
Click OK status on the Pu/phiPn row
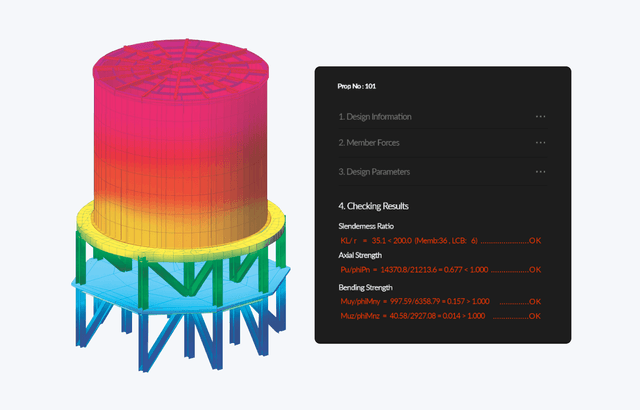pyautogui.click(x=534, y=270)
